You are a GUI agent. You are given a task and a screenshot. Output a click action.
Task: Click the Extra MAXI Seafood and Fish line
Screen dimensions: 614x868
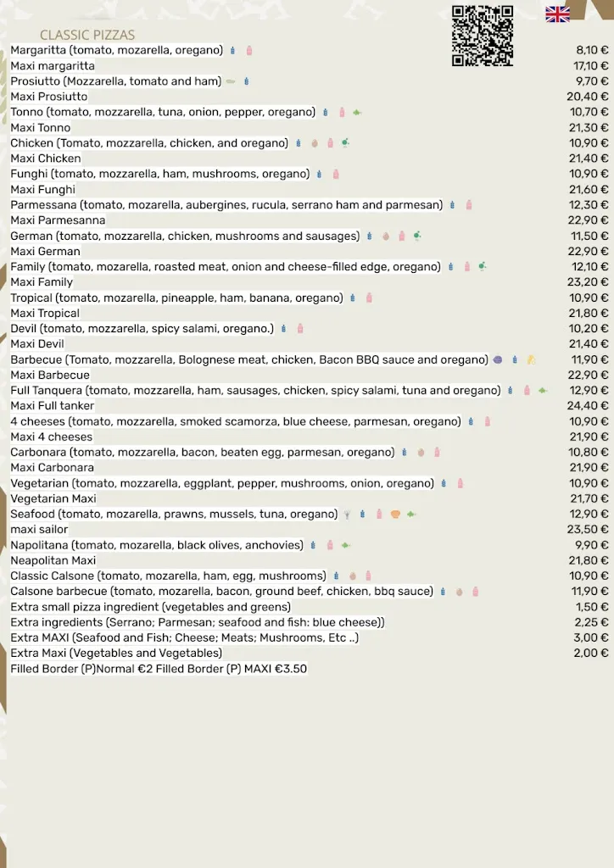tap(184, 638)
